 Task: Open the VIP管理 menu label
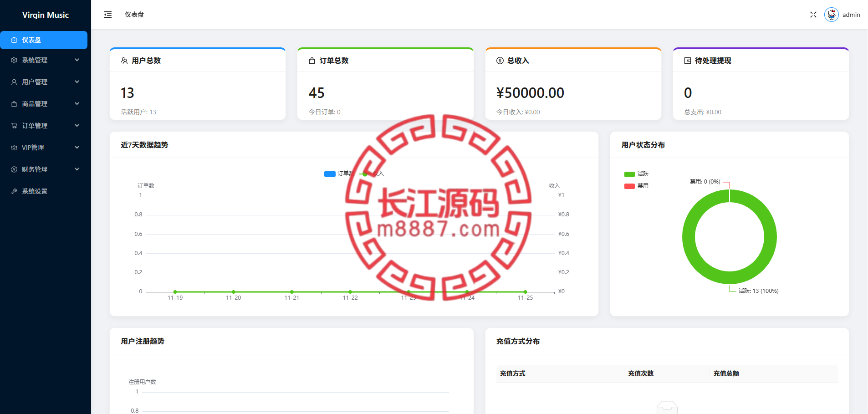coord(33,148)
